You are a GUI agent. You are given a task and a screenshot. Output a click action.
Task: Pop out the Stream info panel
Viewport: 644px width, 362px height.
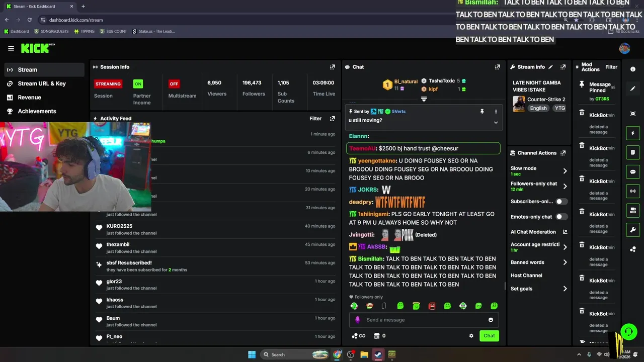point(563,67)
